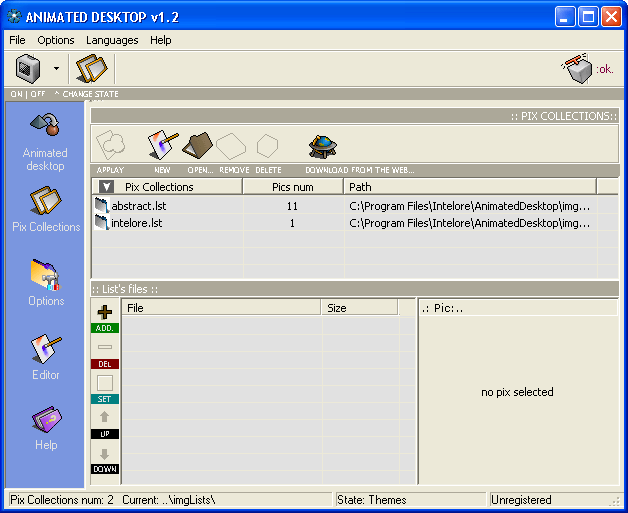Click the ':ok.' status text

[604, 69]
